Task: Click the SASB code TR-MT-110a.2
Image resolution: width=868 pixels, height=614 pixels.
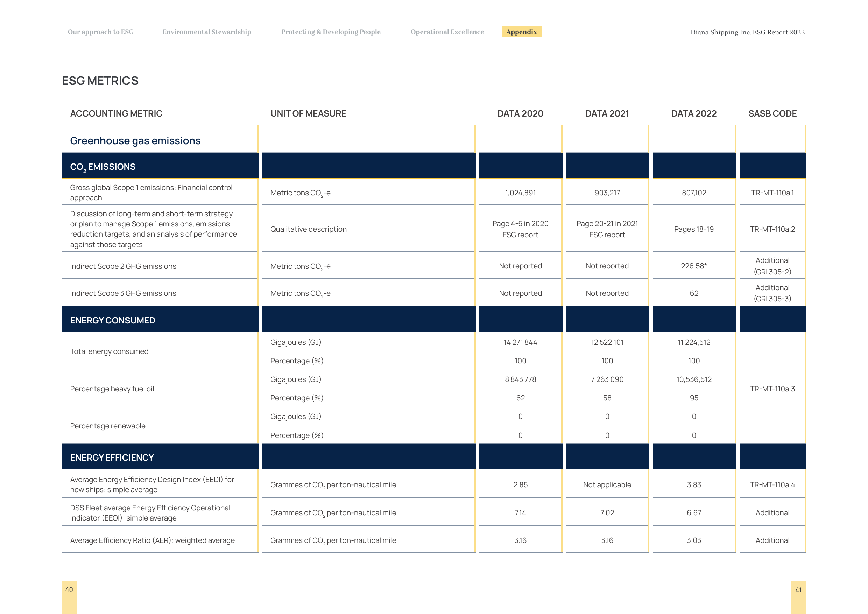Action: (772, 229)
